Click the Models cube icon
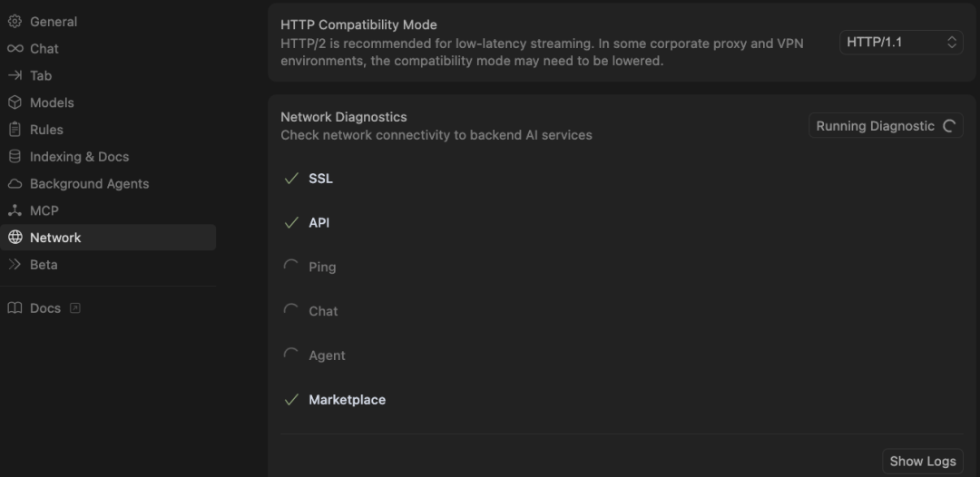The image size is (980, 477). [15, 102]
